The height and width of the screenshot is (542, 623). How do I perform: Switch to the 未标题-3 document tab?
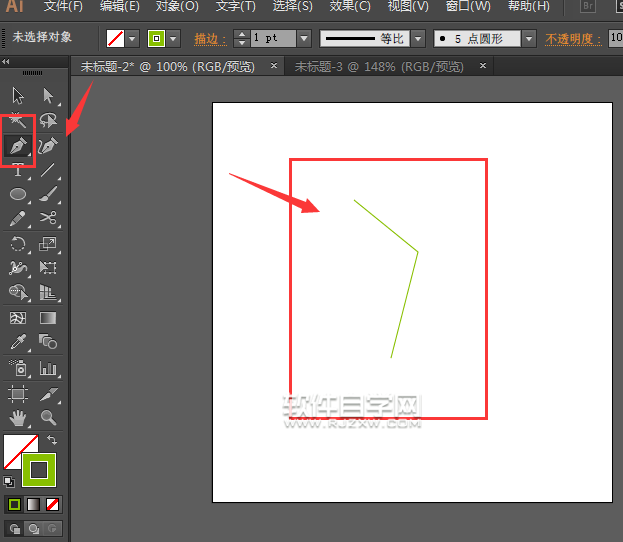tap(378, 66)
